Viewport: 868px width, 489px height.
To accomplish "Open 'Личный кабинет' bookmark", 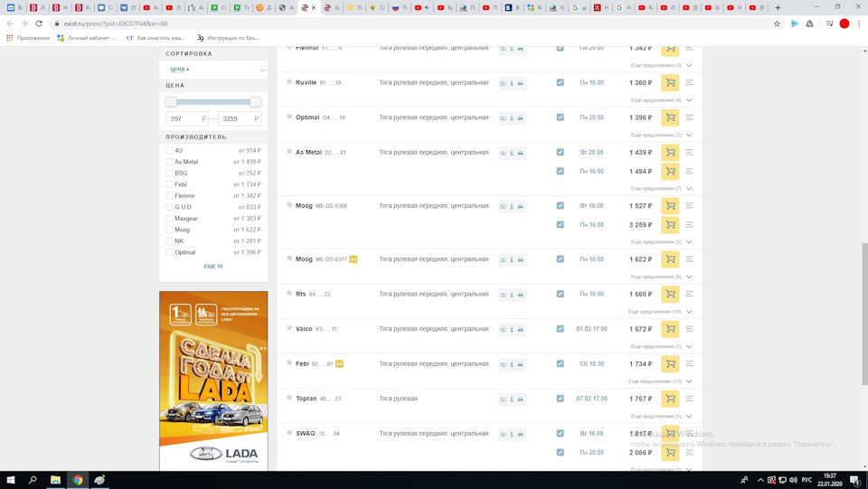I will [87, 38].
